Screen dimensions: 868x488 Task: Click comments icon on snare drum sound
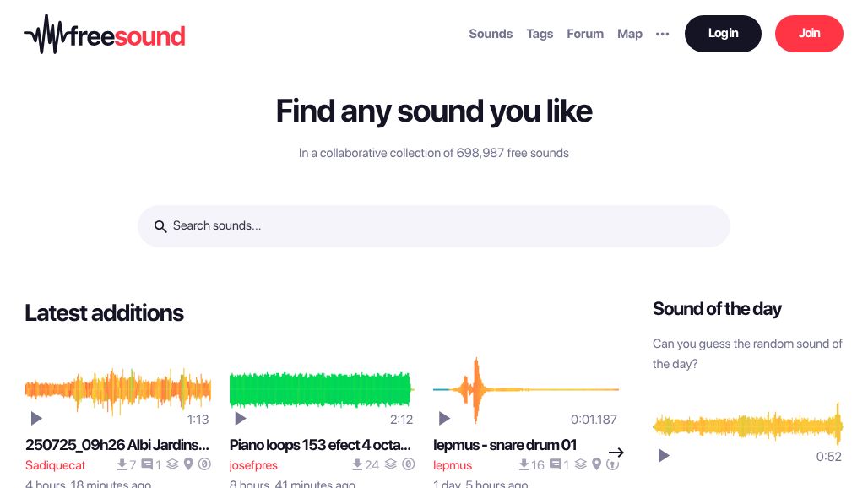[x=555, y=464]
